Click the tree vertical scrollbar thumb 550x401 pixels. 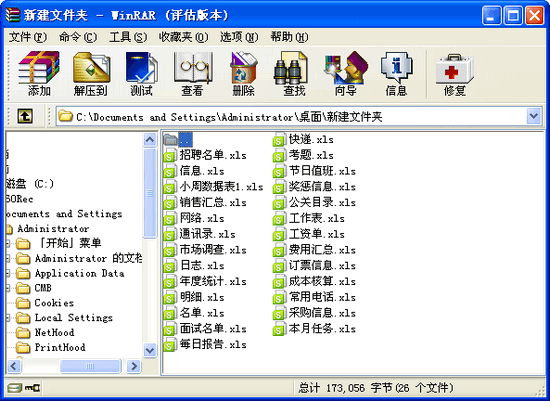coord(150,193)
